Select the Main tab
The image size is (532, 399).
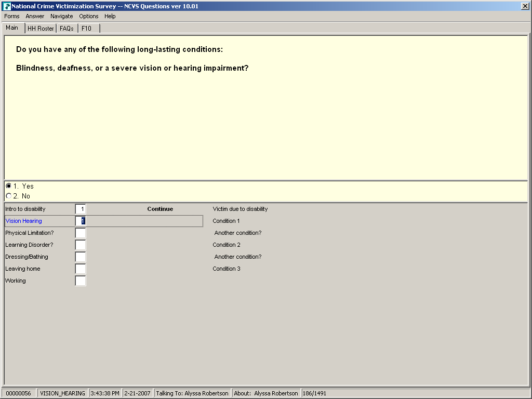pos(12,28)
